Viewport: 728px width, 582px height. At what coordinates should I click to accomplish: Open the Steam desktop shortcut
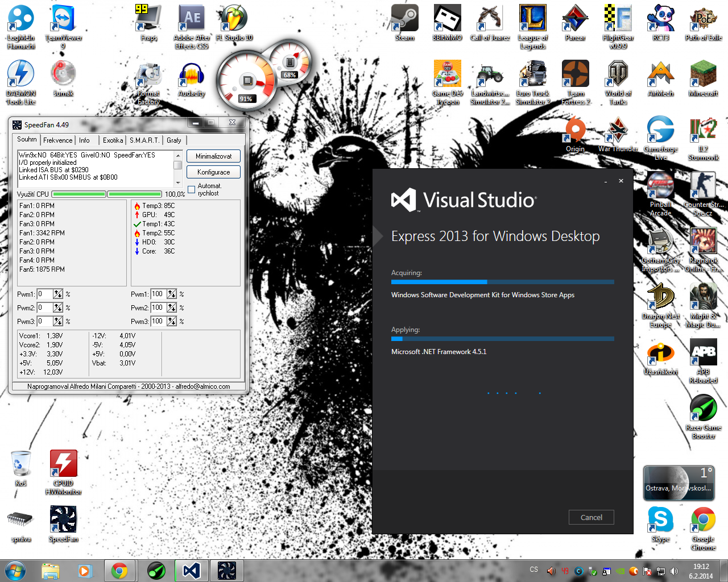tap(404, 23)
